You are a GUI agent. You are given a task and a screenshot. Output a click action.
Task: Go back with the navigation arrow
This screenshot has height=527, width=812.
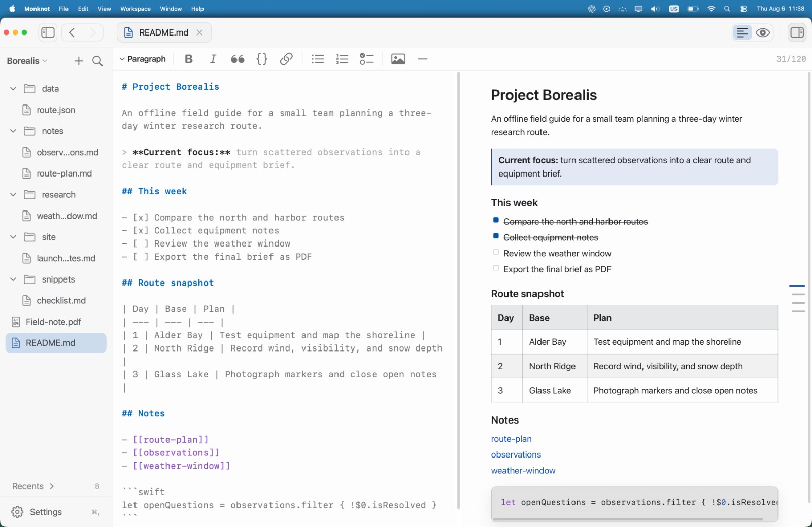72,32
